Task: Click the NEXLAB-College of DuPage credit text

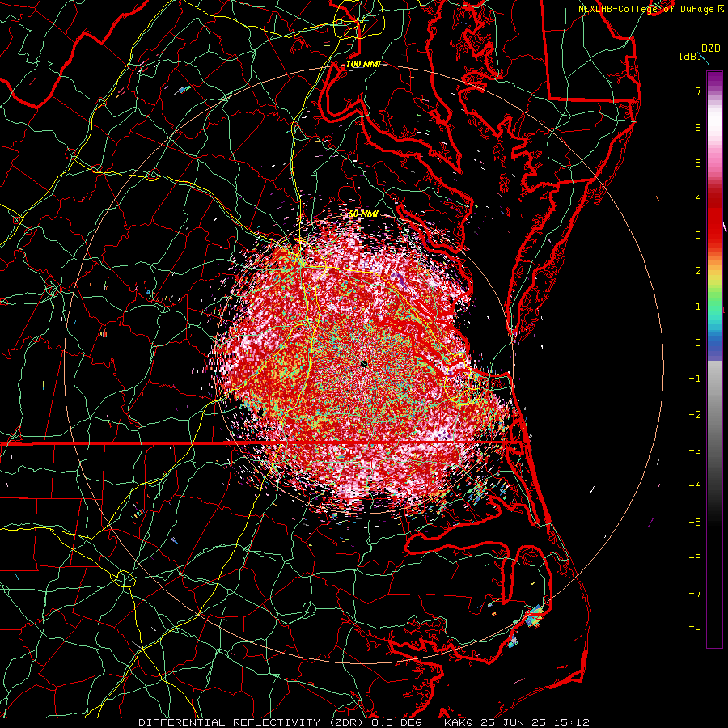Action: pyautogui.click(x=646, y=9)
